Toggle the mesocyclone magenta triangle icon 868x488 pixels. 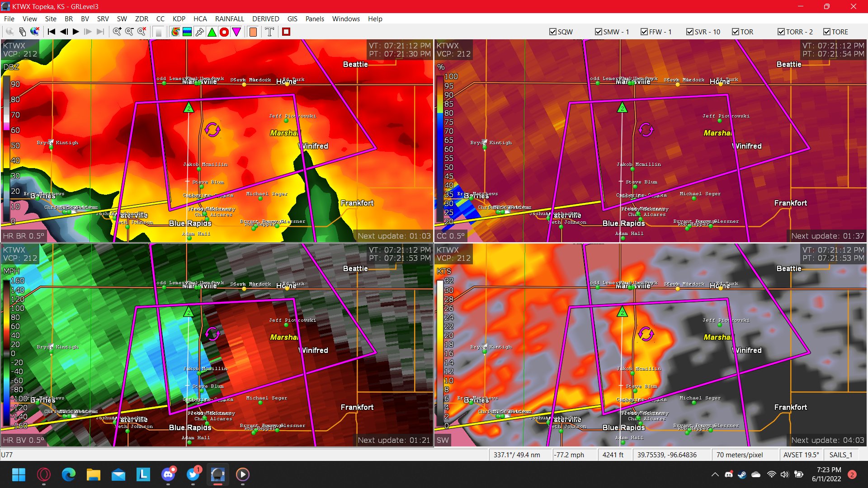click(x=236, y=32)
